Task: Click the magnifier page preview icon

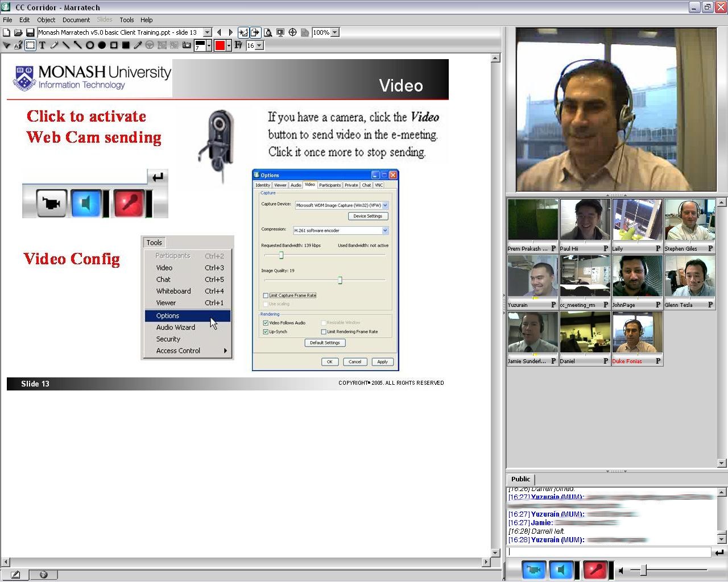Action: point(268,32)
